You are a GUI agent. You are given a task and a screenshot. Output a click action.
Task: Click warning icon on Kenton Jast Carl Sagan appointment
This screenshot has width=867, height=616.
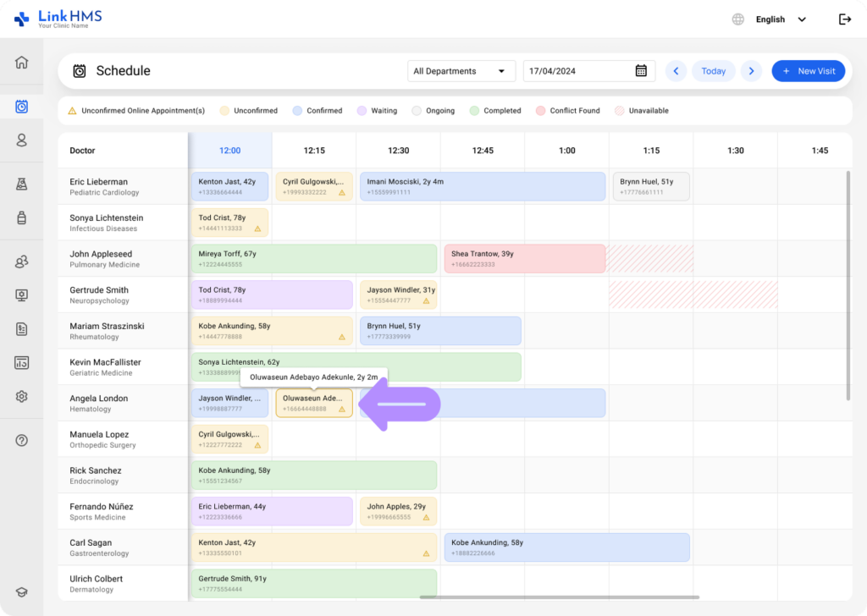point(427,553)
